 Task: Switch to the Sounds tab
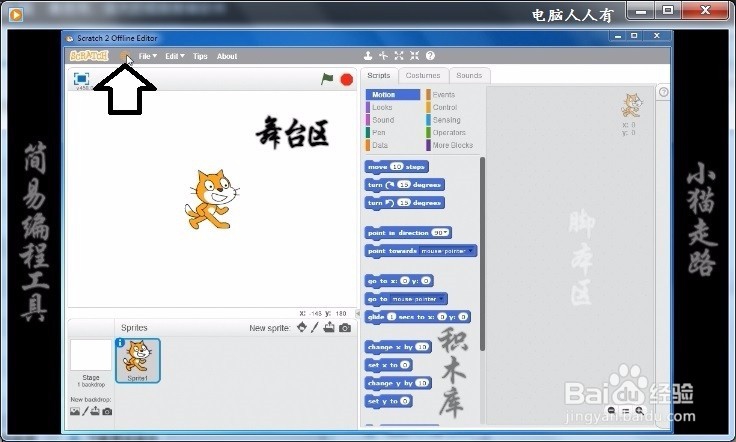469,76
